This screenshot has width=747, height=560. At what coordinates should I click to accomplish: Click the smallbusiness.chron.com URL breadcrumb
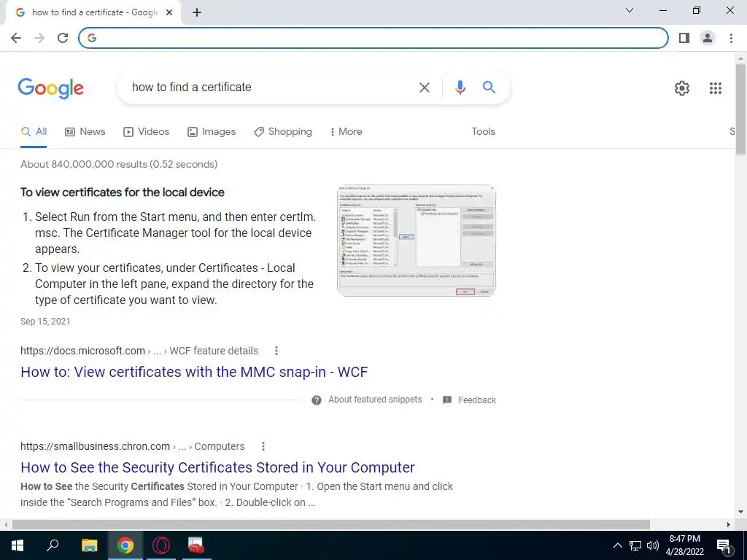click(x=133, y=446)
